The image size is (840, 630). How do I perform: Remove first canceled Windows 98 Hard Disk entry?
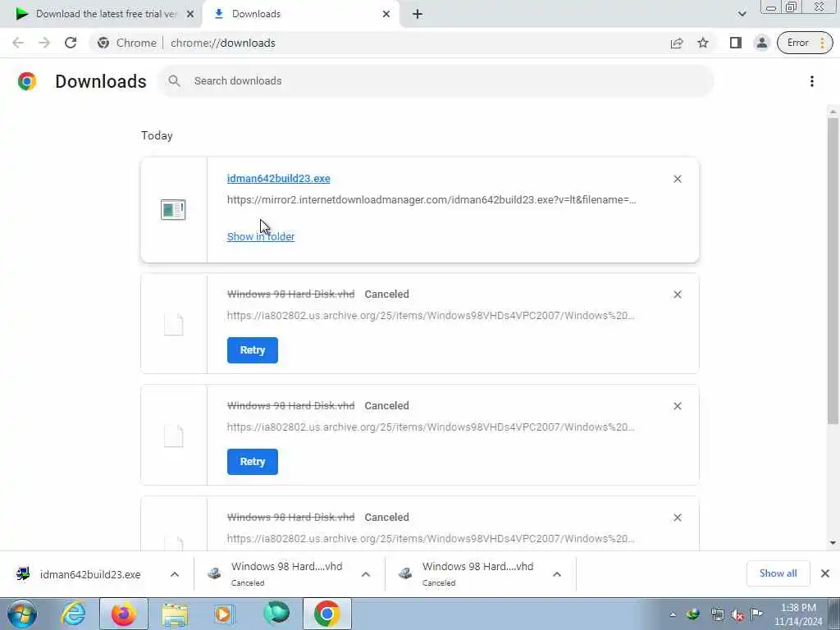[x=677, y=294]
